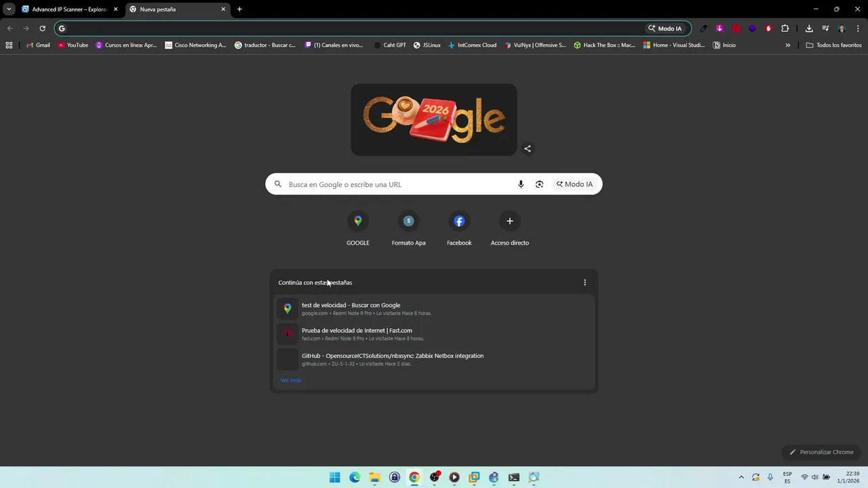Focus the Chrome address bar
Image resolution: width=868 pixels, height=488 pixels.
point(353,28)
